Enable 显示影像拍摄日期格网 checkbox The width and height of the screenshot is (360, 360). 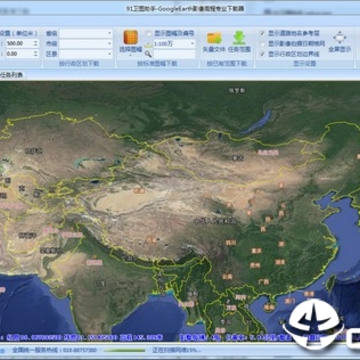pos(262,44)
